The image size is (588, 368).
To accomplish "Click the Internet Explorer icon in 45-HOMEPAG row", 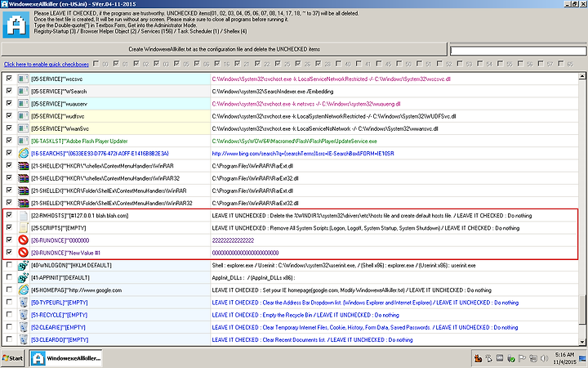I will 23,289.
